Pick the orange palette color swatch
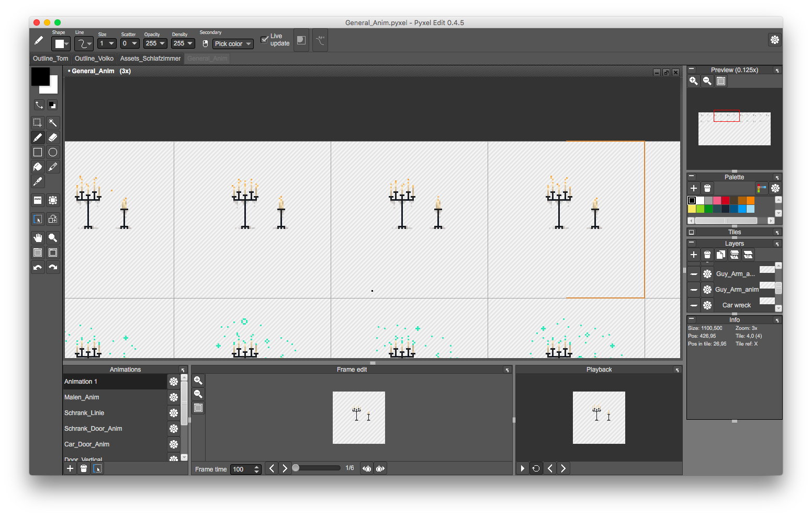 coord(750,201)
